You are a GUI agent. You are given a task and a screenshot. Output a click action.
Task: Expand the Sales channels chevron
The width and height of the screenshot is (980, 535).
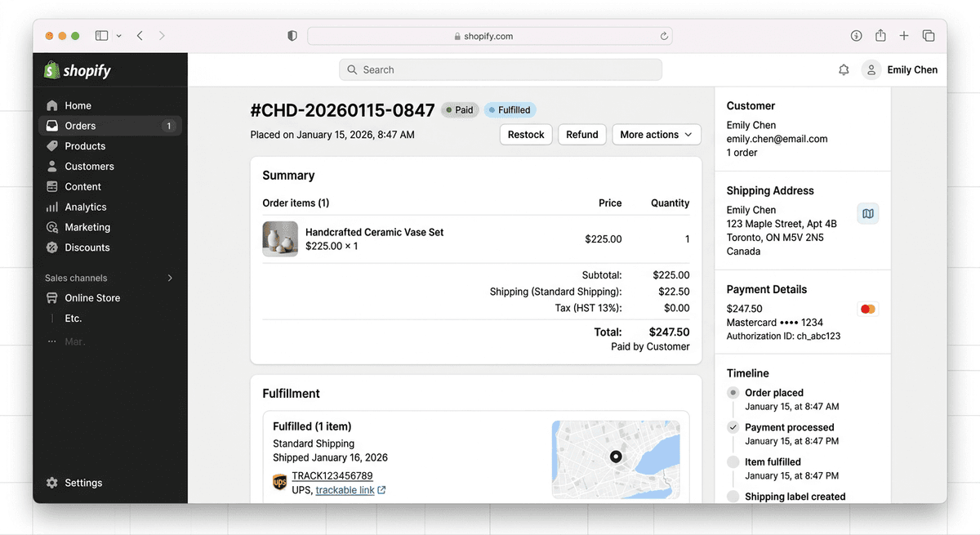click(x=170, y=278)
